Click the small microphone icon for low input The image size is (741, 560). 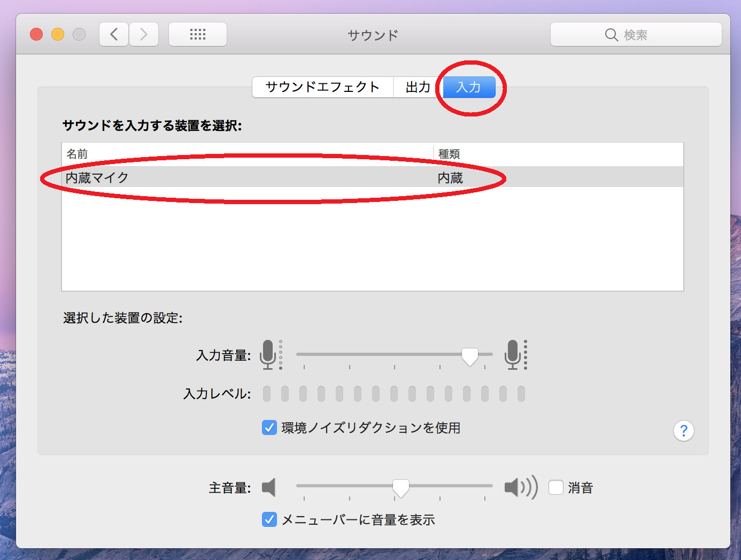[271, 355]
